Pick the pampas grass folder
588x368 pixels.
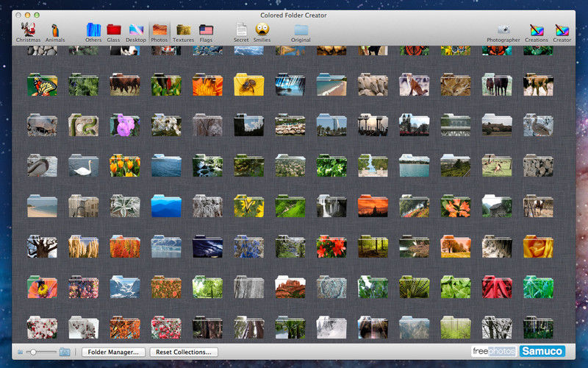(84, 247)
